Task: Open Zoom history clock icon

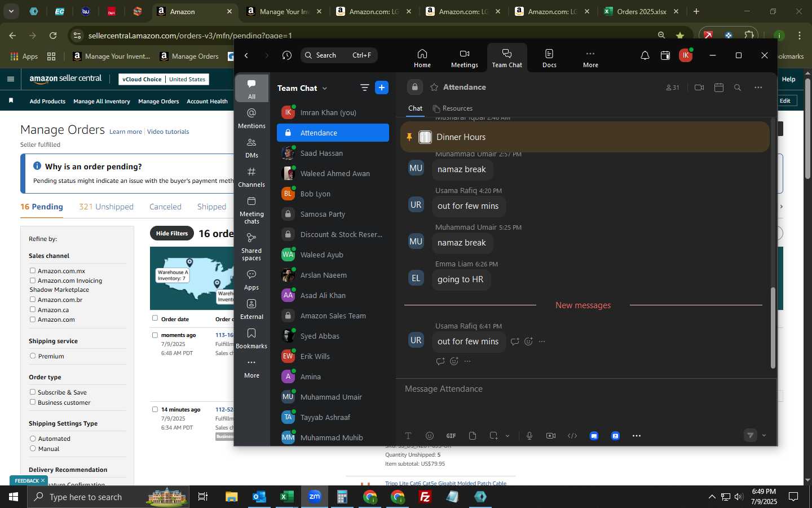Action: pyautogui.click(x=287, y=55)
